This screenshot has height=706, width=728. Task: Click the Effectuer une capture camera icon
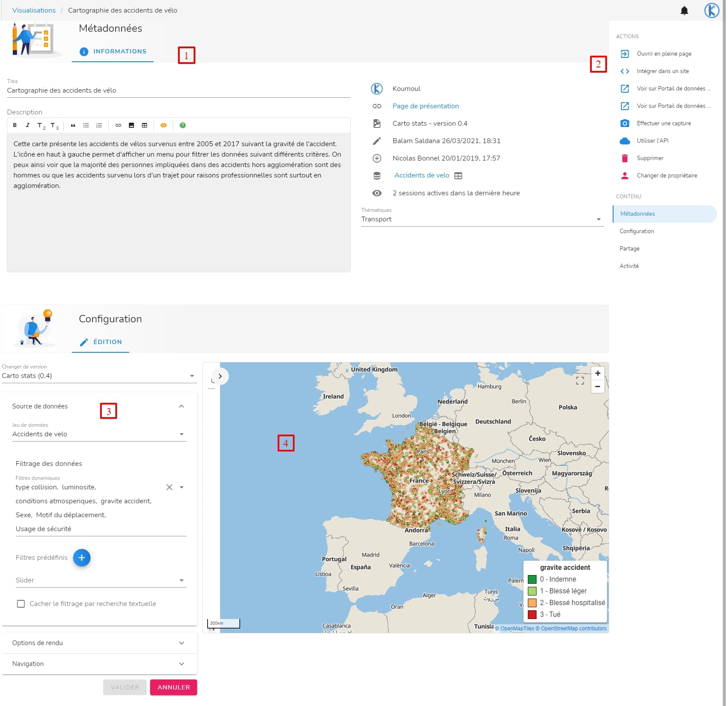point(625,124)
